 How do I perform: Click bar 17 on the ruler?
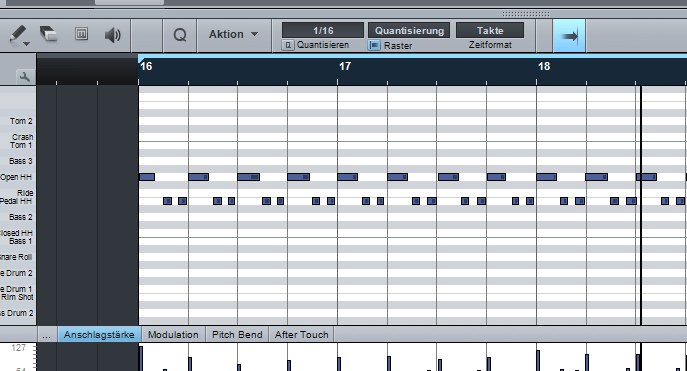[x=345, y=66]
